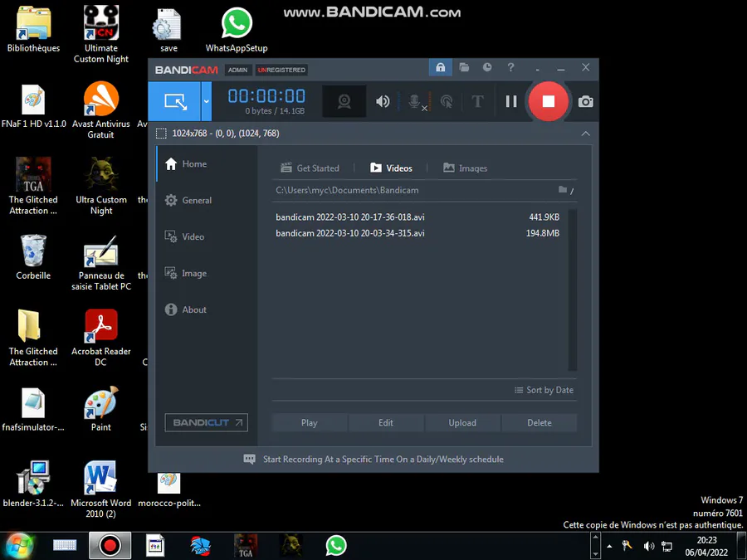Click the Delete button

point(539,423)
